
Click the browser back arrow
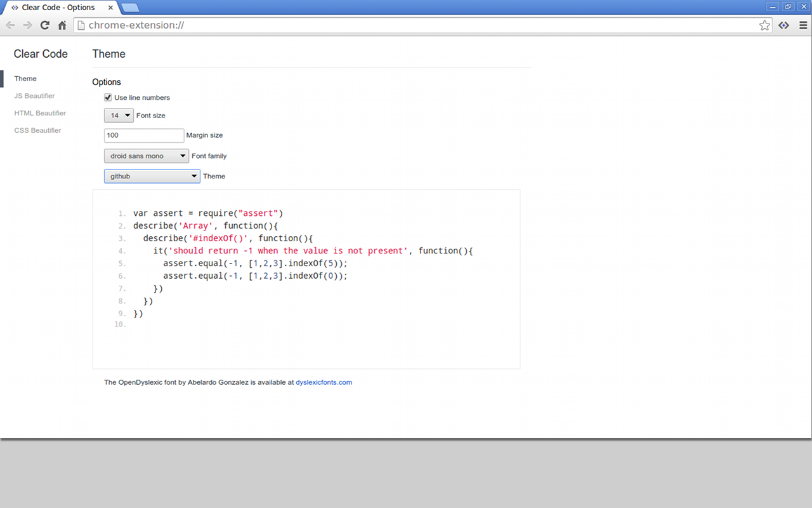[x=10, y=25]
